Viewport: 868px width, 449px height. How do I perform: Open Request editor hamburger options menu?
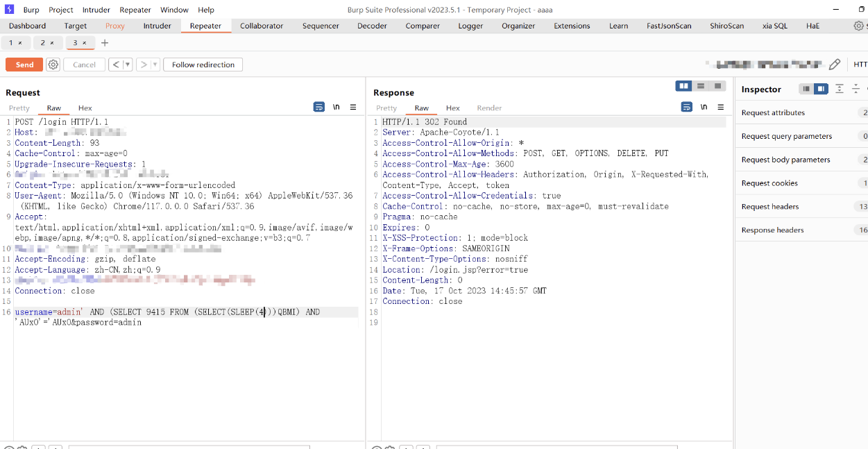(x=353, y=107)
